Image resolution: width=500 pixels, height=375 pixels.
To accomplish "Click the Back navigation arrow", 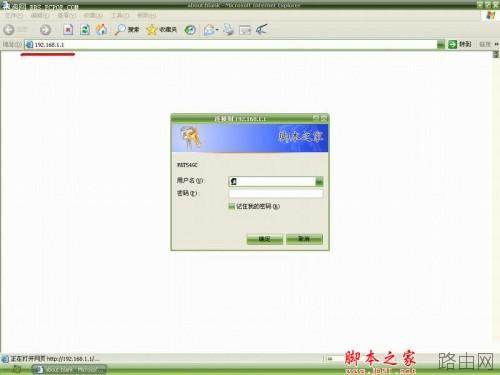I will (x=9, y=30).
